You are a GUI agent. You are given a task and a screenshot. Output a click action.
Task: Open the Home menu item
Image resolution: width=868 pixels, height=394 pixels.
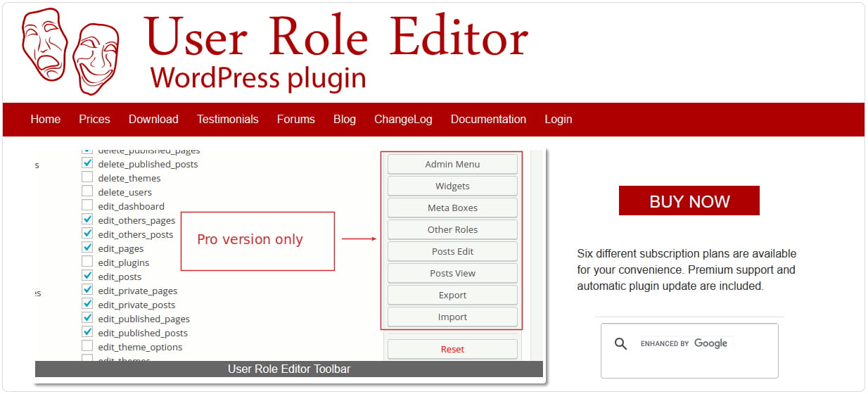pyautogui.click(x=46, y=119)
